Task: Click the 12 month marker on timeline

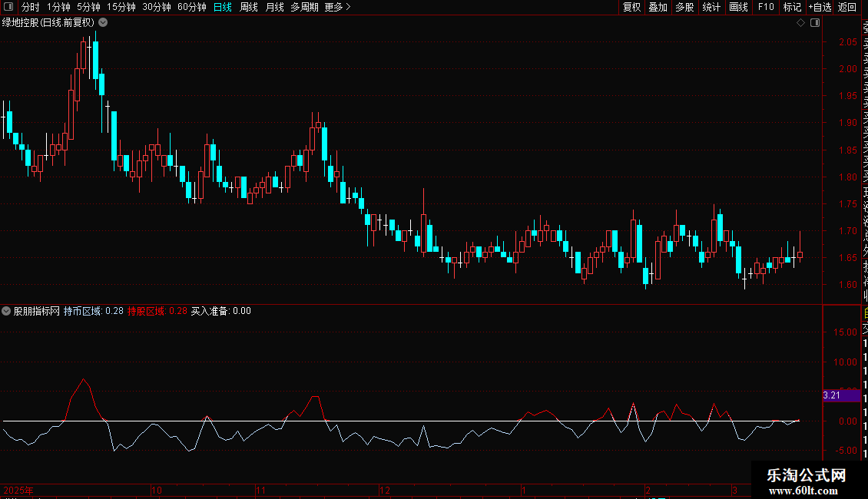Action: (x=385, y=490)
